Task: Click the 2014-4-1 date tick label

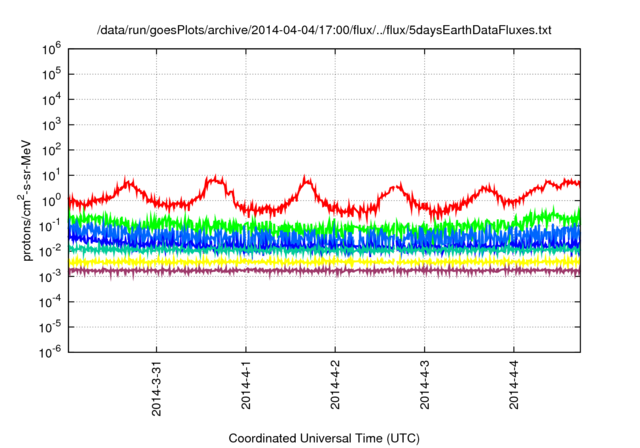Action: click(246, 385)
